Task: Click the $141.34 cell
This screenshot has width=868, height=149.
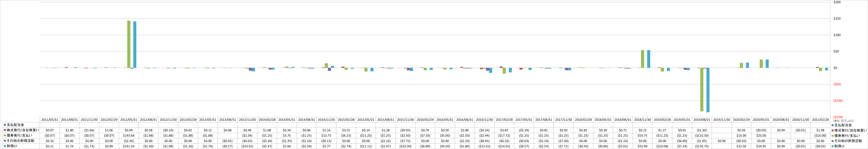Action: 129,146
